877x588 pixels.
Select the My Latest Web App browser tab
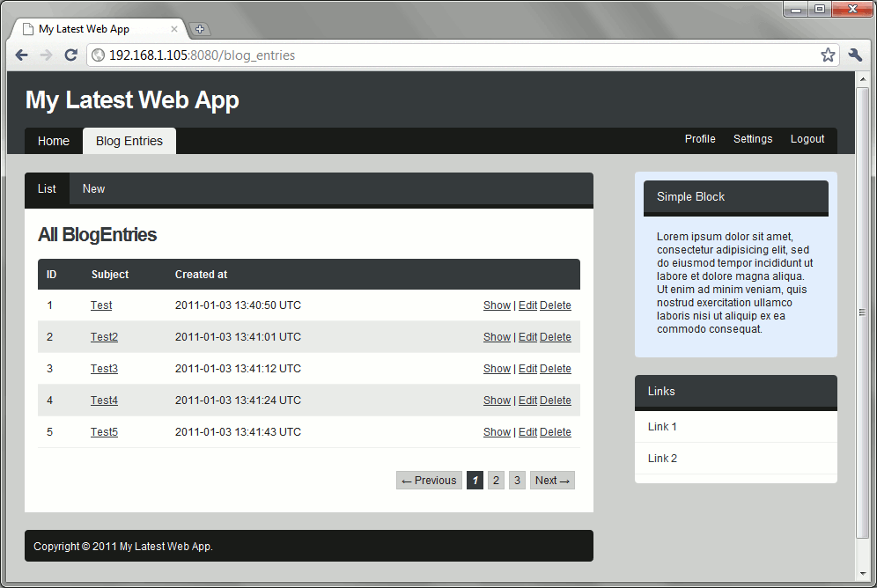point(98,29)
